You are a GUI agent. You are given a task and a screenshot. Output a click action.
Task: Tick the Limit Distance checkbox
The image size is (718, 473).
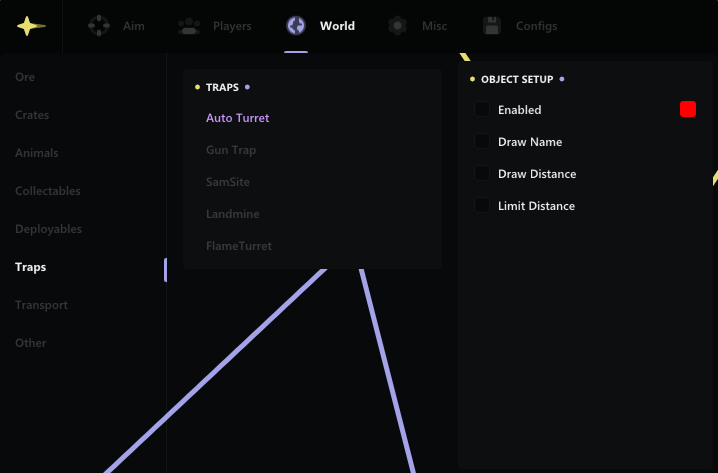[x=482, y=206]
